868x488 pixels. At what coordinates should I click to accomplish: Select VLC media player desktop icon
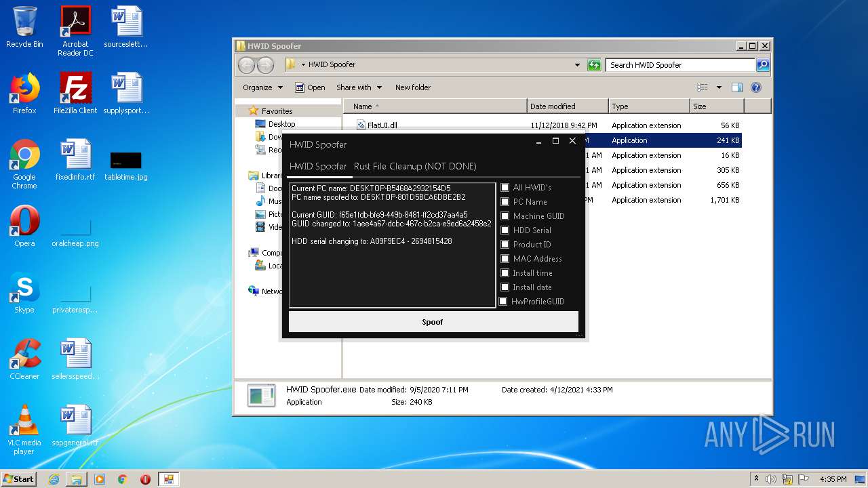point(24,430)
